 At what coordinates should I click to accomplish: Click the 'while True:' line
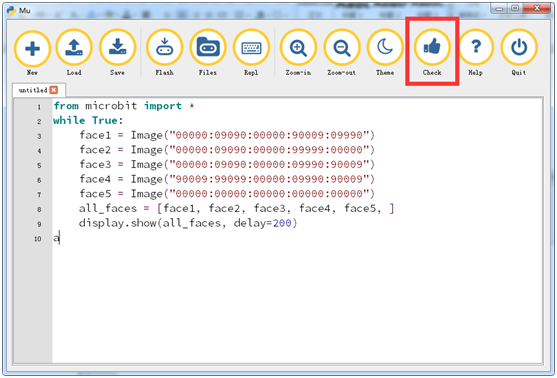click(x=88, y=120)
